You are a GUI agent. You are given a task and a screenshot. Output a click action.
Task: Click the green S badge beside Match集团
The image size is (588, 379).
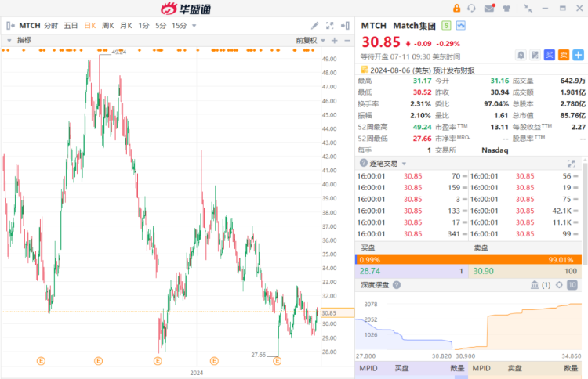click(446, 26)
